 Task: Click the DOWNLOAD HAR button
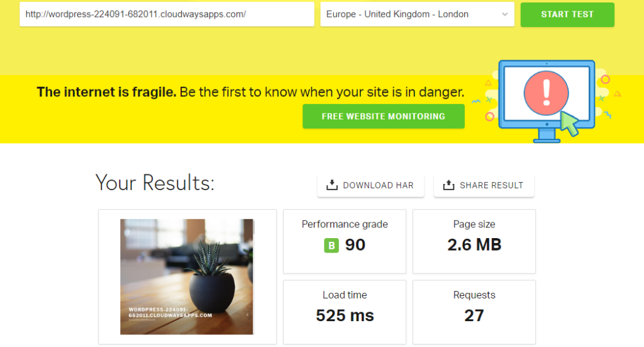tap(370, 185)
